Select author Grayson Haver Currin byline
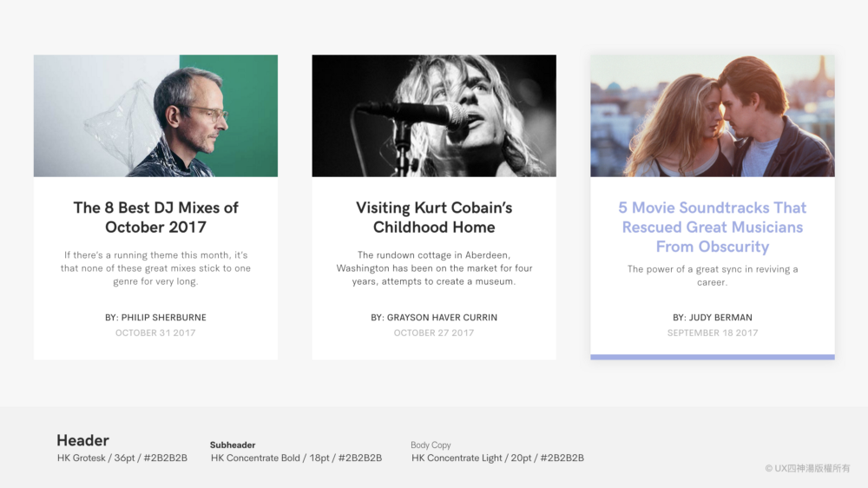This screenshot has height=488, width=868. pos(434,318)
